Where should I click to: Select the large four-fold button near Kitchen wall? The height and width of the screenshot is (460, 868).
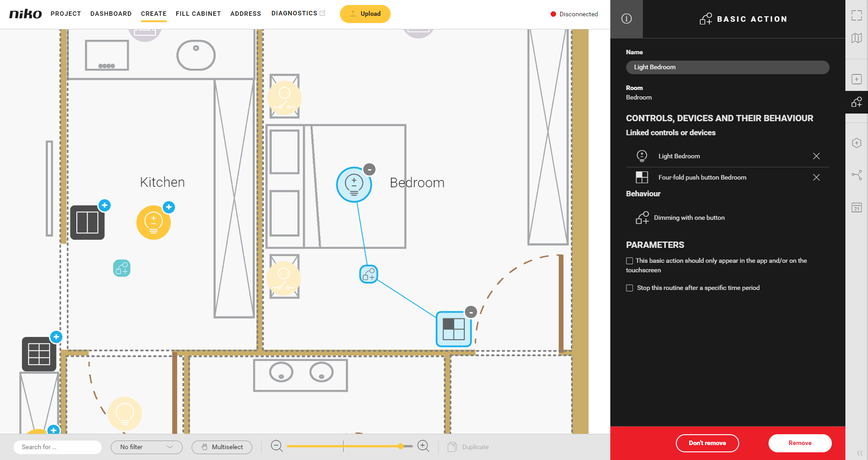pos(39,354)
